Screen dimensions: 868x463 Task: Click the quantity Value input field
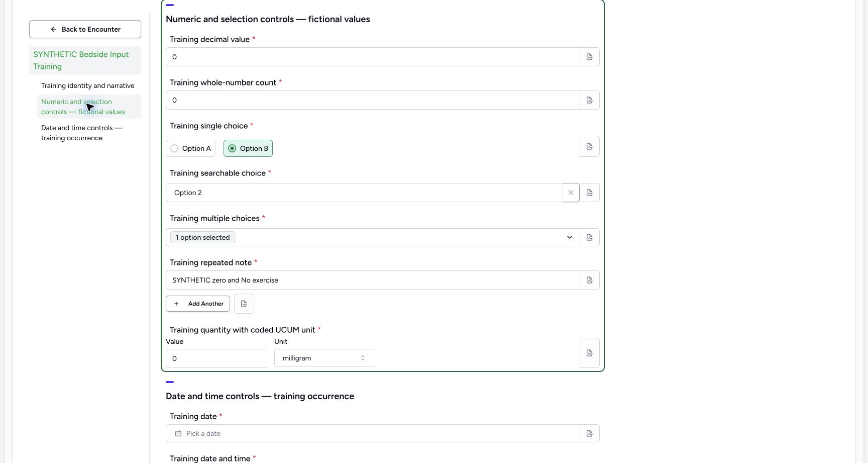pos(216,358)
